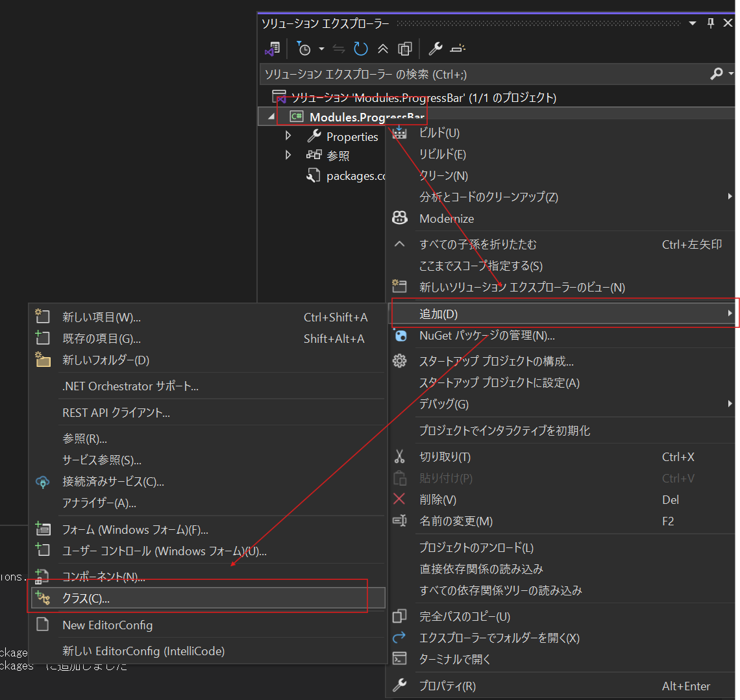Open the デバッグ(G) submenu
This screenshot has width=740, height=700.
tap(561, 404)
